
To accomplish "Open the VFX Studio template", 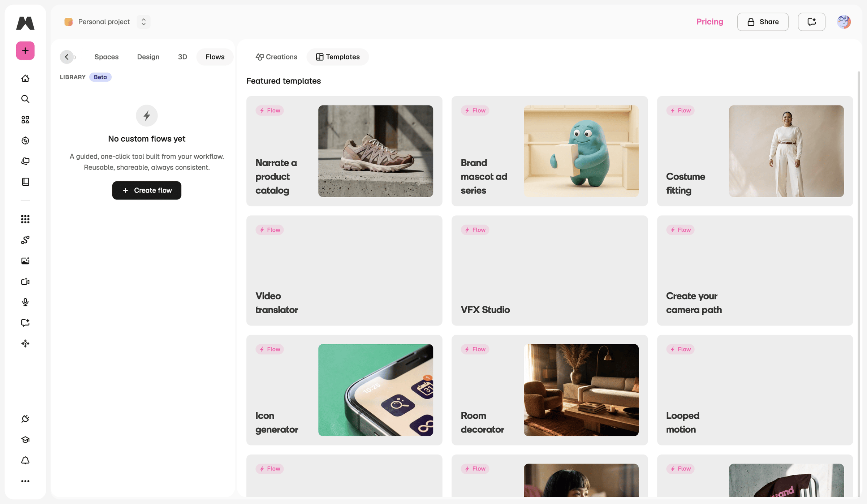I will 549,271.
